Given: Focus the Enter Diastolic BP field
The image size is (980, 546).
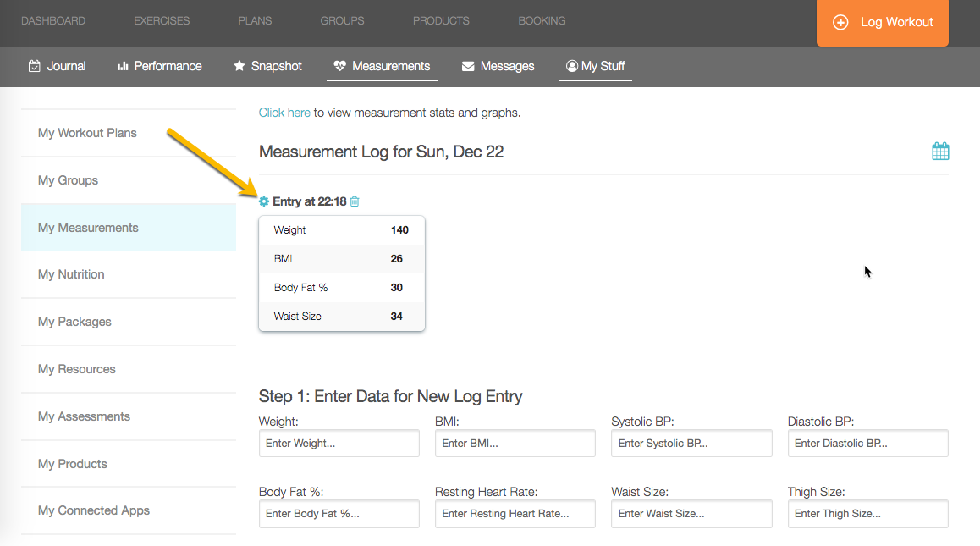Looking at the screenshot, I should pyautogui.click(x=868, y=444).
